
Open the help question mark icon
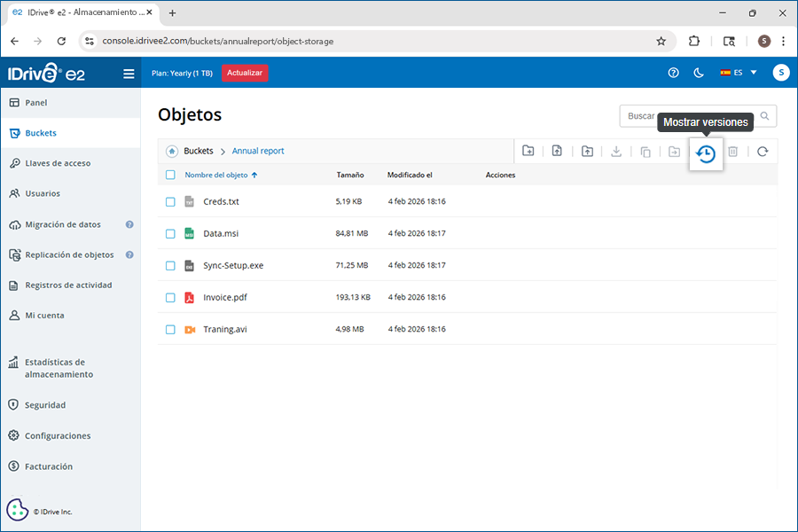[673, 73]
